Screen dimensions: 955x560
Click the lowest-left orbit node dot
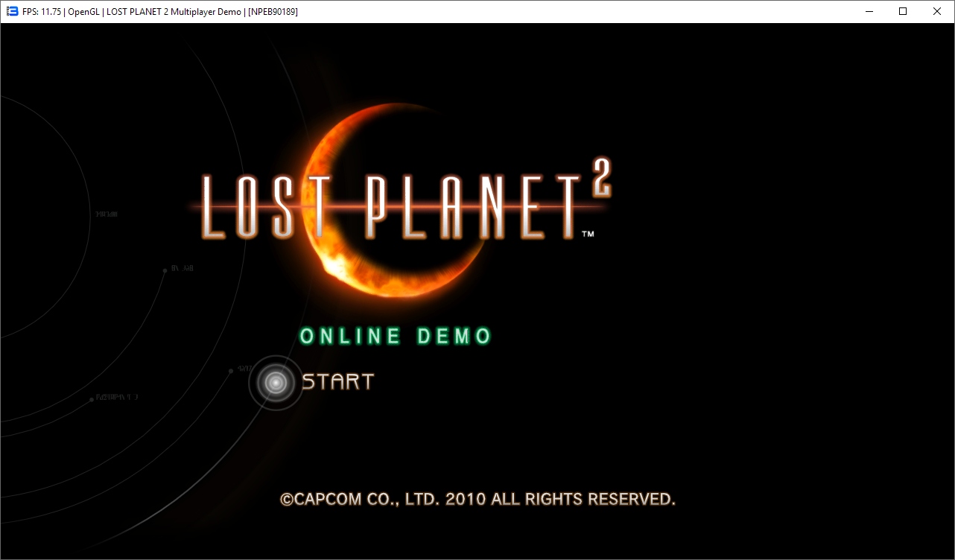click(92, 399)
